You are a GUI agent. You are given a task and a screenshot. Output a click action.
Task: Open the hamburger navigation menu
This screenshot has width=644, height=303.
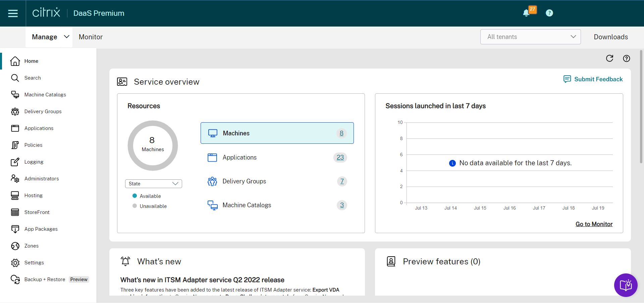(x=13, y=13)
